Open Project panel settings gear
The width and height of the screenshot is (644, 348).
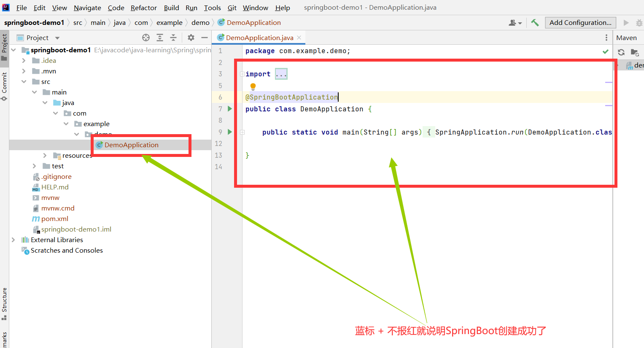pos(191,38)
